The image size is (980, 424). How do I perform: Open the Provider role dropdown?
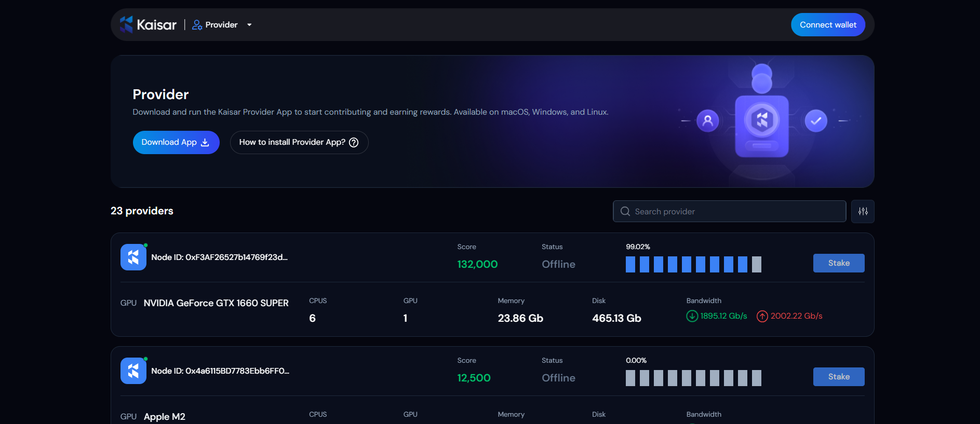pyautogui.click(x=249, y=25)
